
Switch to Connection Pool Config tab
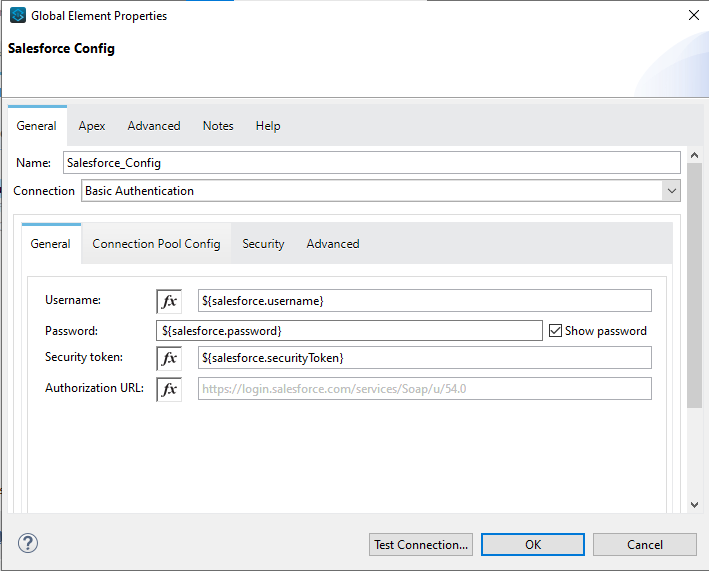[156, 244]
